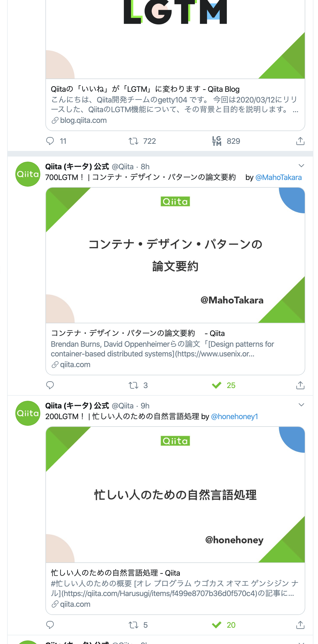The width and height of the screenshot is (318, 644).
Task: Open the container design patterns card image
Action: [x=175, y=255]
